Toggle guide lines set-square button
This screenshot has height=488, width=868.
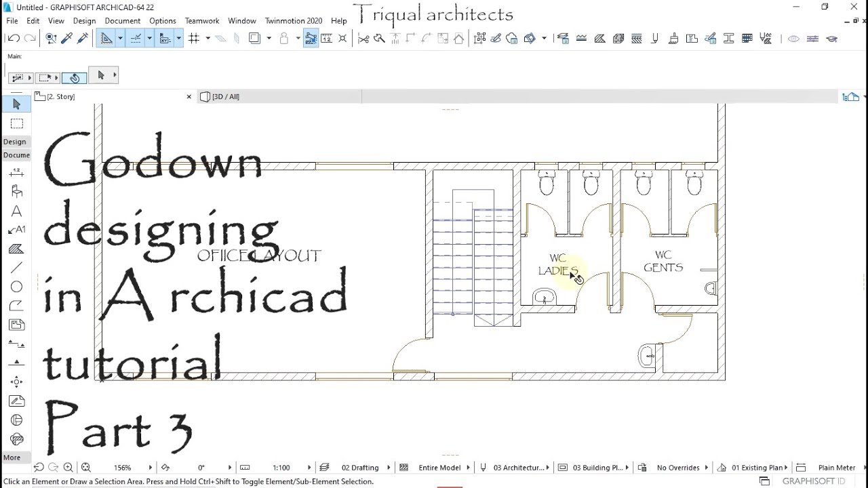click(106, 39)
